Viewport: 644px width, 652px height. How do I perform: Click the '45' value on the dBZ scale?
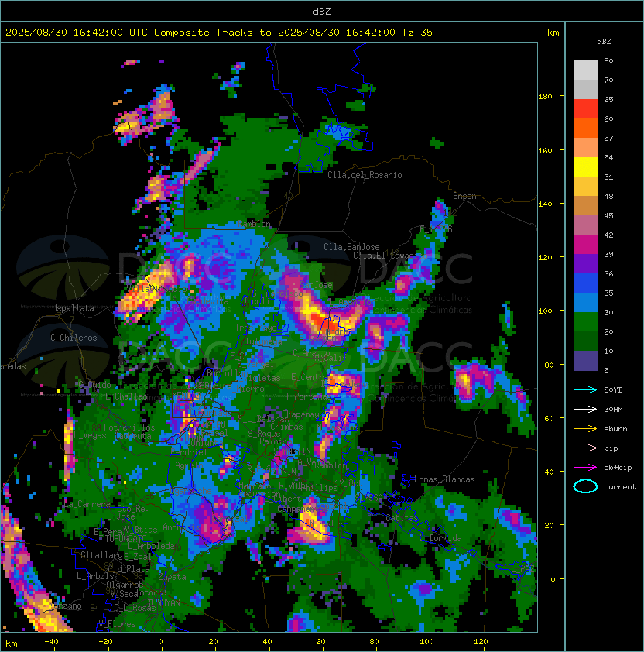pyautogui.click(x=608, y=215)
